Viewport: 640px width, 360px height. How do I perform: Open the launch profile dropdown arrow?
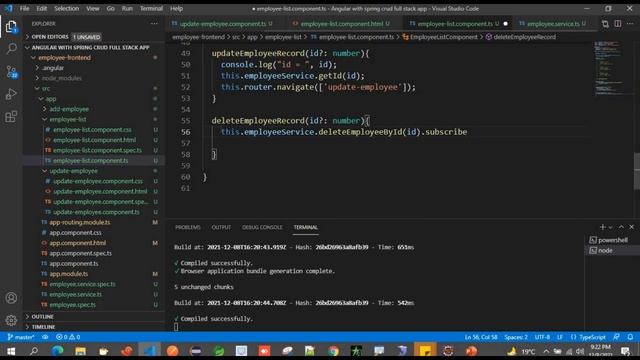pyautogui.click(x=611, y=227)
